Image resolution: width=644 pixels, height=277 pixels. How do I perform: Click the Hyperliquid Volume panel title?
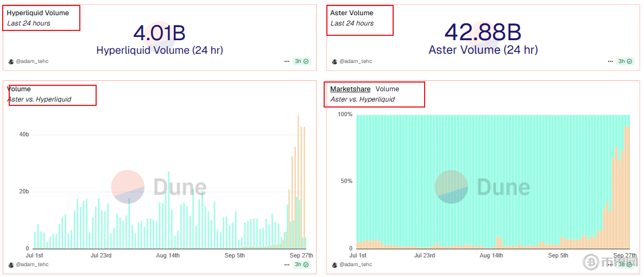37,13
